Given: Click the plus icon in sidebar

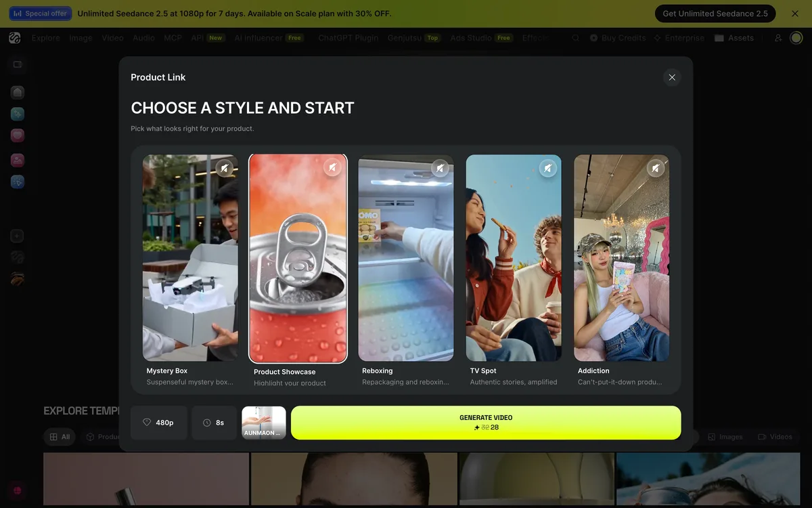Looking at the screenshot, I should pos(18,236).
